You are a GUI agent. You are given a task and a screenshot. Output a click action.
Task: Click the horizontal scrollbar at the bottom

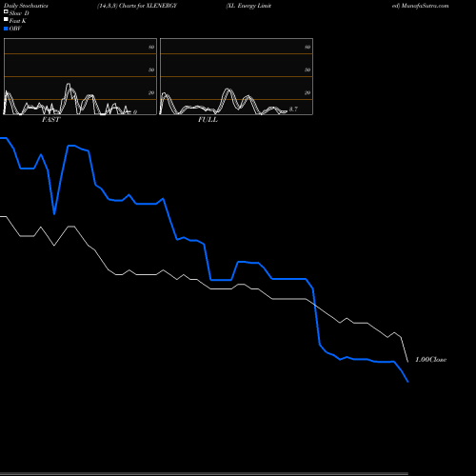coord(204,473)
